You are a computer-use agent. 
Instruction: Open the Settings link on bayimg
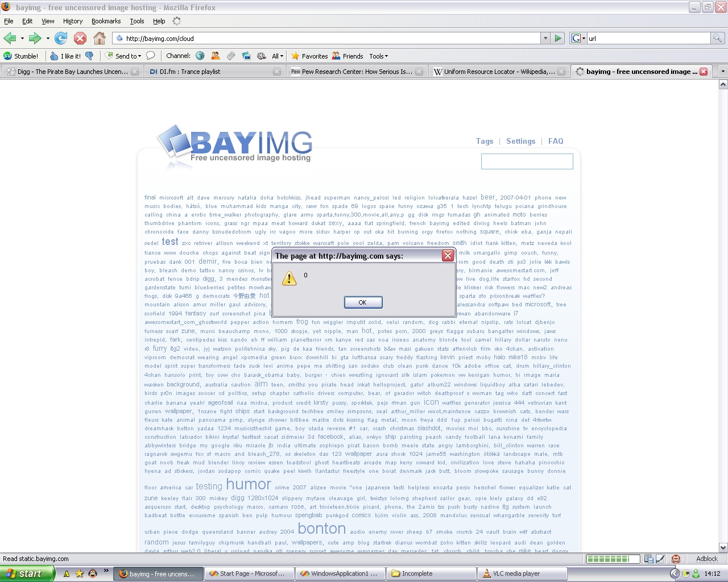(x=520, y=141)
